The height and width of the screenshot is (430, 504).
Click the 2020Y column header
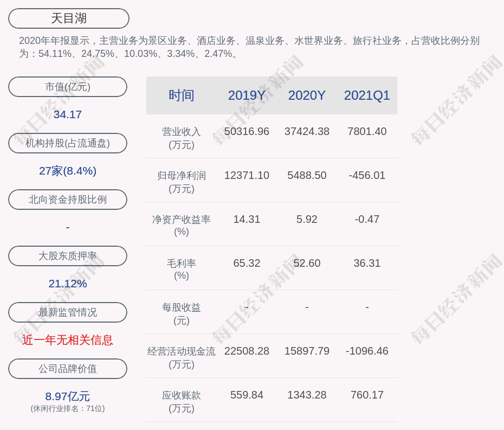(x=307, y=95)
